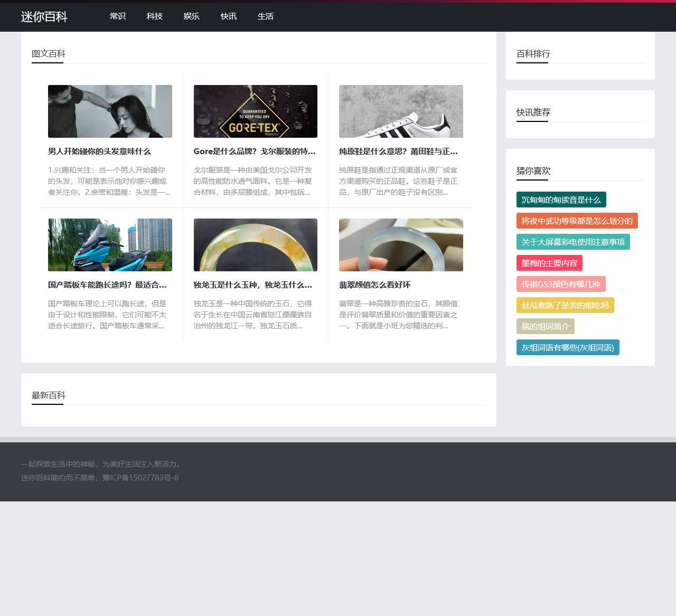Click the blue scooter article image

[110, 245]
